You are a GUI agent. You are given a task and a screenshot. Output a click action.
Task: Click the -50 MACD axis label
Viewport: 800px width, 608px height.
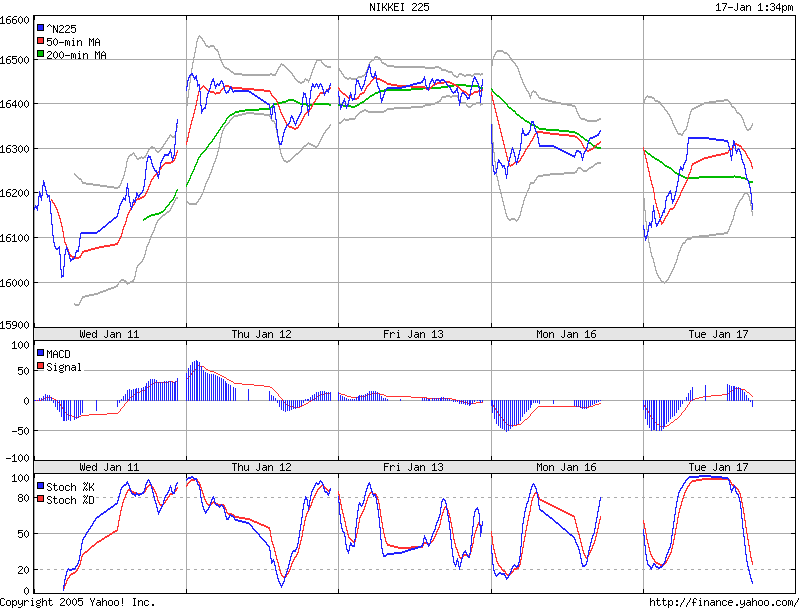tap(21, 432)
